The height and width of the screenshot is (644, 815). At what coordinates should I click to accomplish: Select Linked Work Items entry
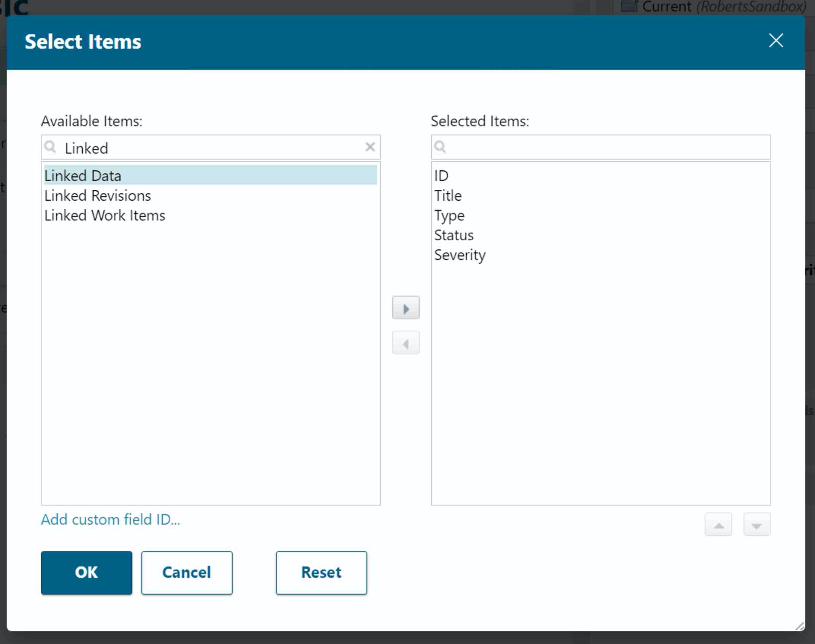coord(105,216)
